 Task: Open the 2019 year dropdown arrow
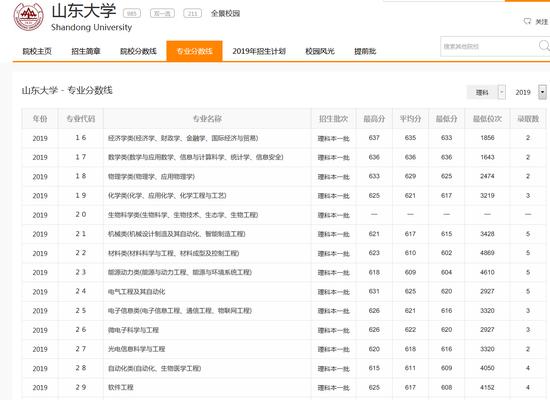click(542, 92)
